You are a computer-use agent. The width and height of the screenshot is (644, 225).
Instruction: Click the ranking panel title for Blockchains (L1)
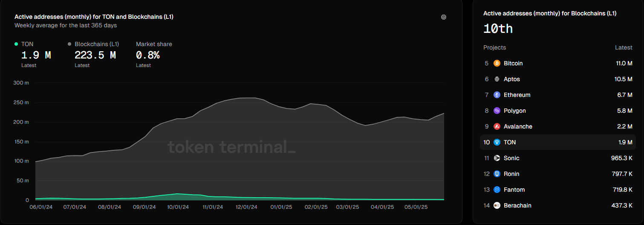click(550, 13)
